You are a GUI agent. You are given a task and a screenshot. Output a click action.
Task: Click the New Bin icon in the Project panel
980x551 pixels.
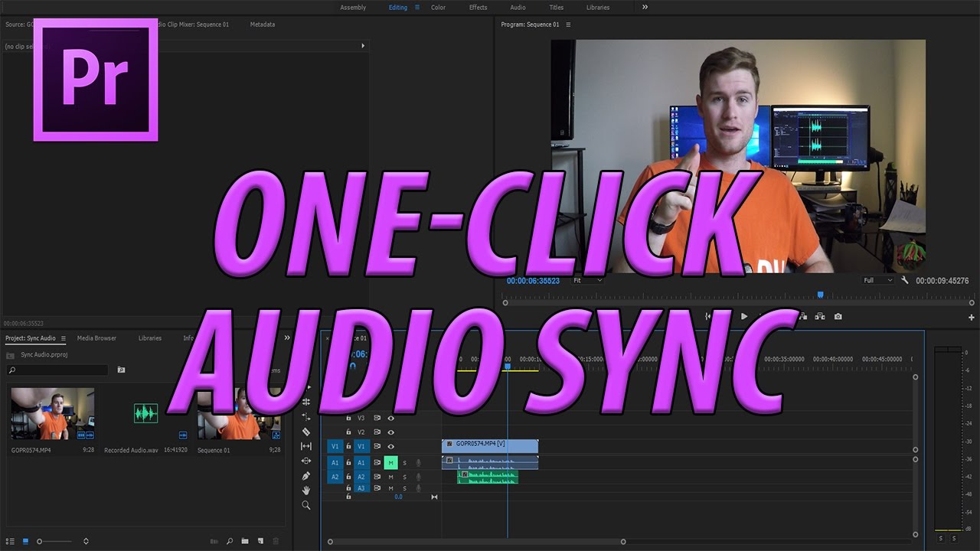(244, 540)
